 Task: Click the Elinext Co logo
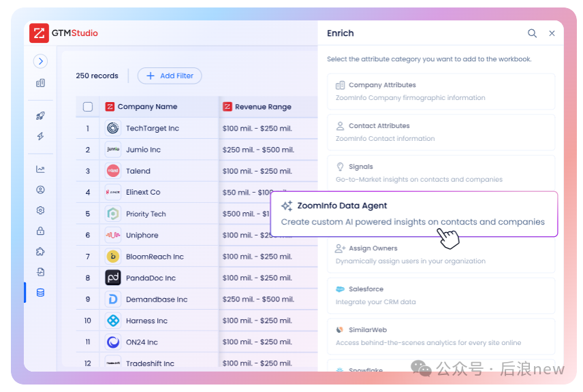[x=113, y=192]
